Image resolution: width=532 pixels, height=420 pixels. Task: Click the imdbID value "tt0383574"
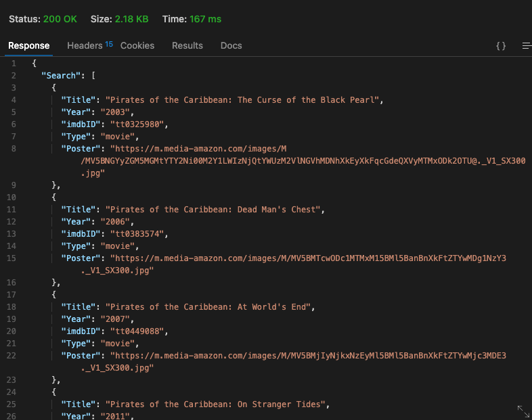coord(137,234)
